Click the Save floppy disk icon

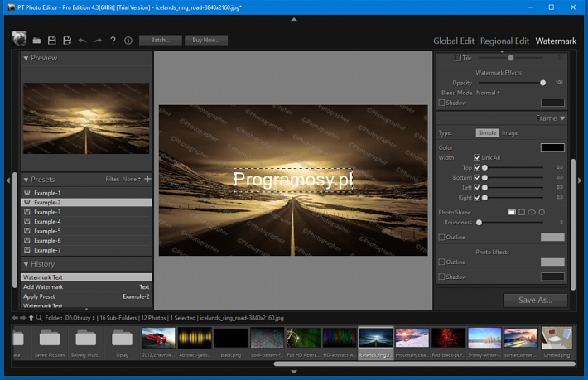[x=52, y=41]
